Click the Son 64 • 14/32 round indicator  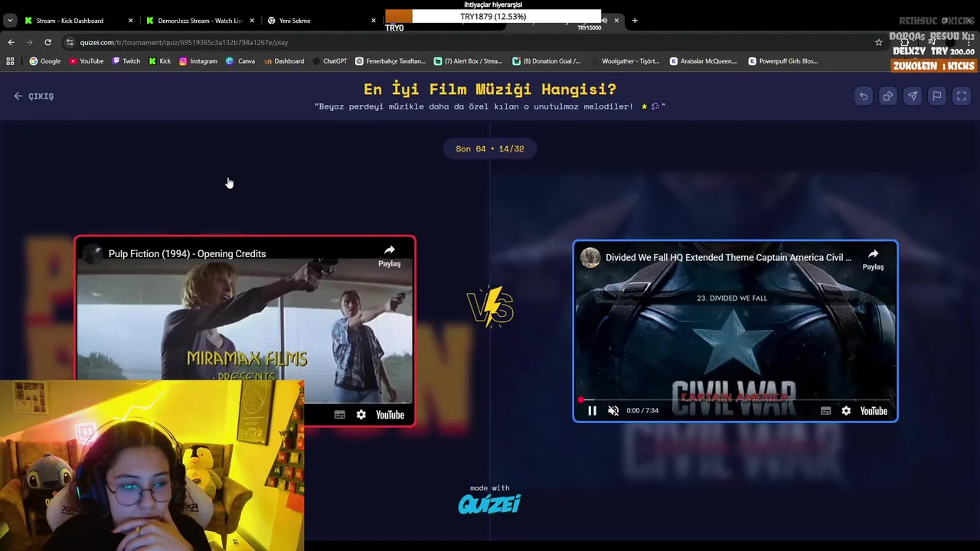tap(490, 148)
